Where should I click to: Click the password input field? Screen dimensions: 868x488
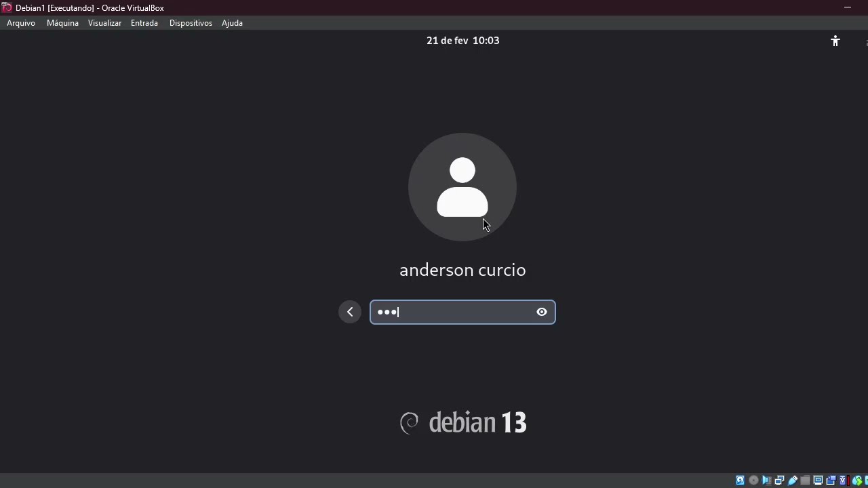coord(462,312)
